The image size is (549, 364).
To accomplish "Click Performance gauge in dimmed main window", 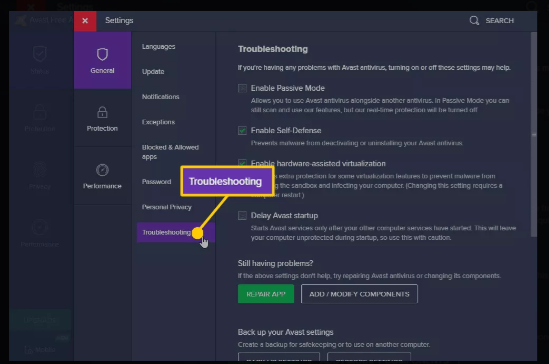I will 40,228.
